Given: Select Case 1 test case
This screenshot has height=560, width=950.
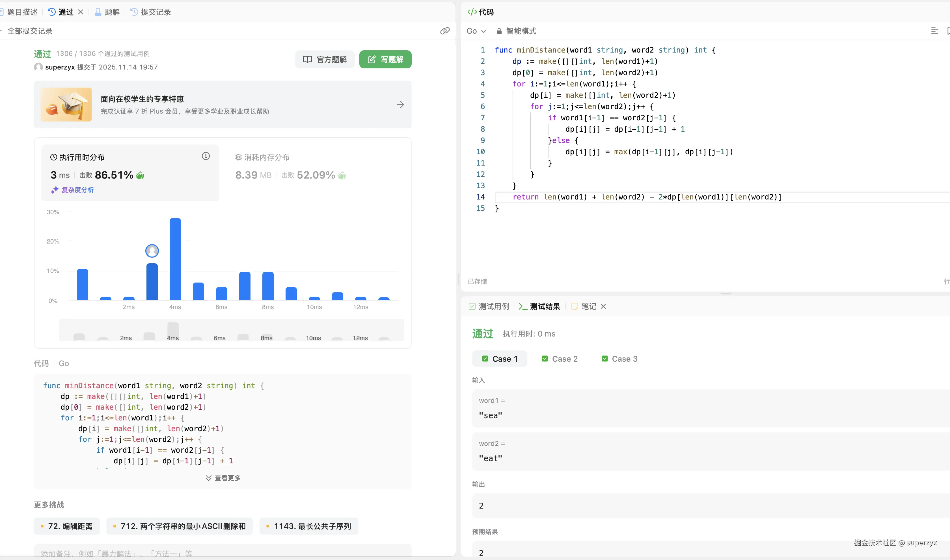Looking at the screenshot, I should point(500,359).
